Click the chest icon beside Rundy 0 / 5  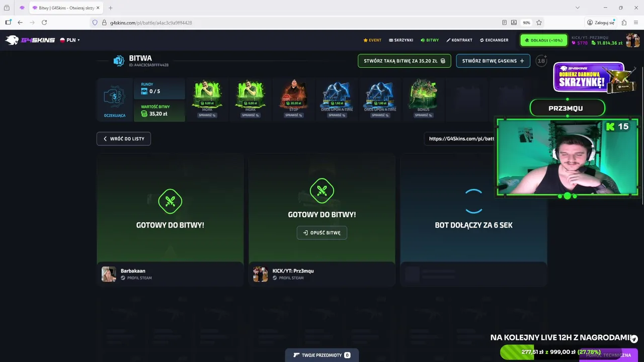(x=144, y=92)
